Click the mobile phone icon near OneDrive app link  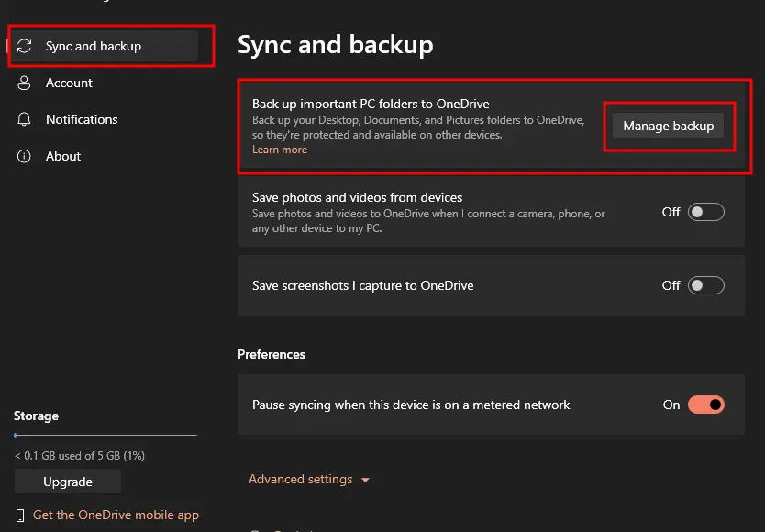click(x=20, y=515)
